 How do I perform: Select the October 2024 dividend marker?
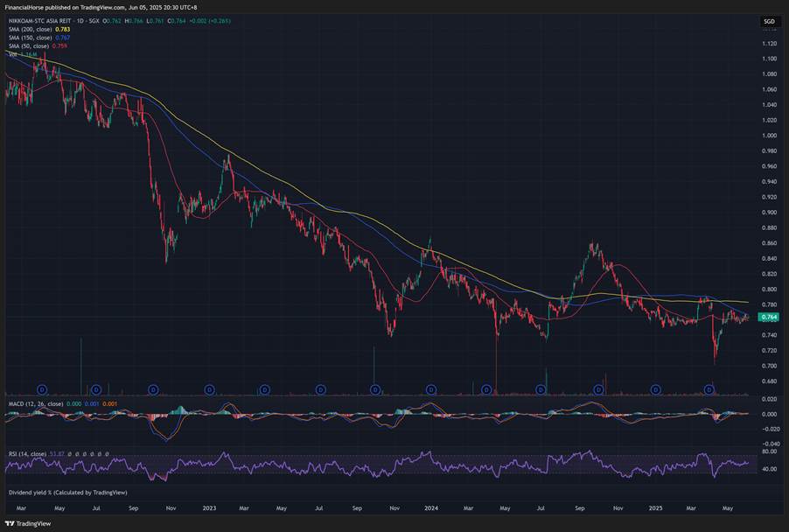coord(598,389)
